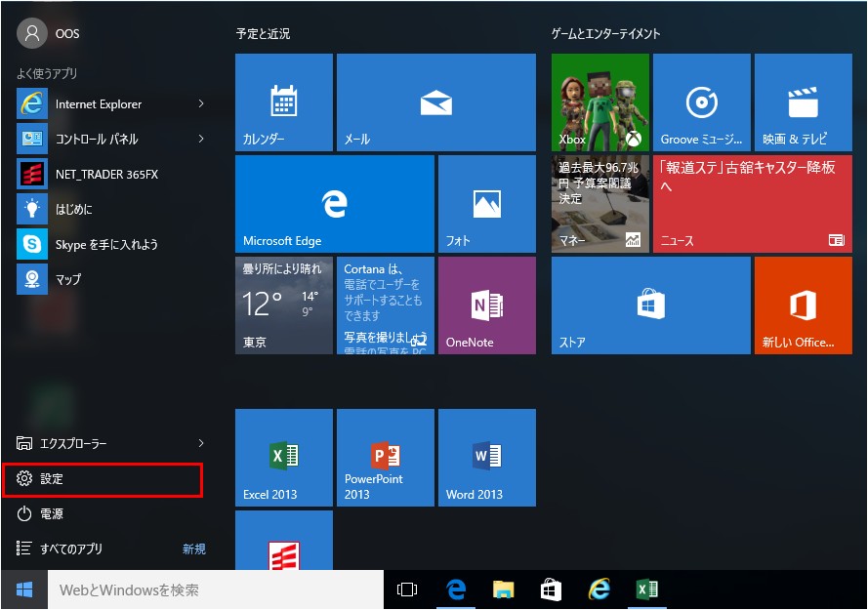Launch the Microsoft Edge tile
868x610 pixels.
[335, 204]
